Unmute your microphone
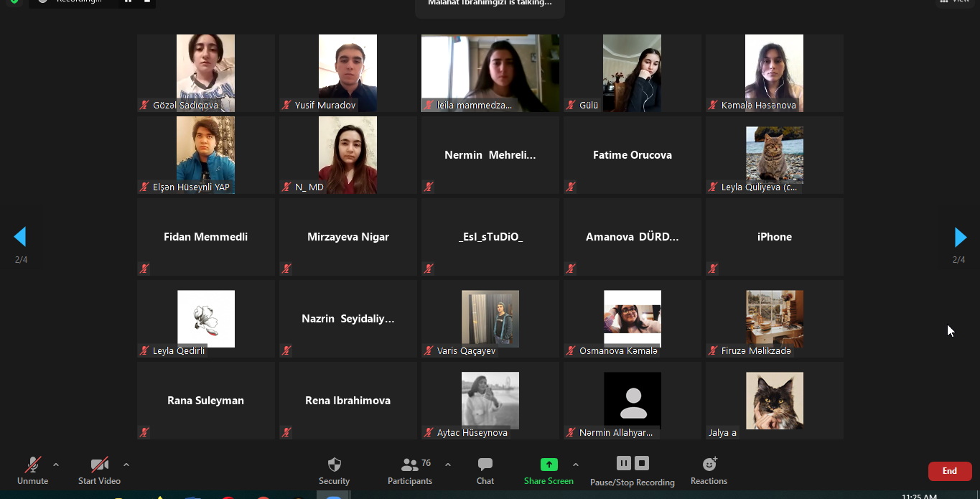980x499 pixels. 32,471
